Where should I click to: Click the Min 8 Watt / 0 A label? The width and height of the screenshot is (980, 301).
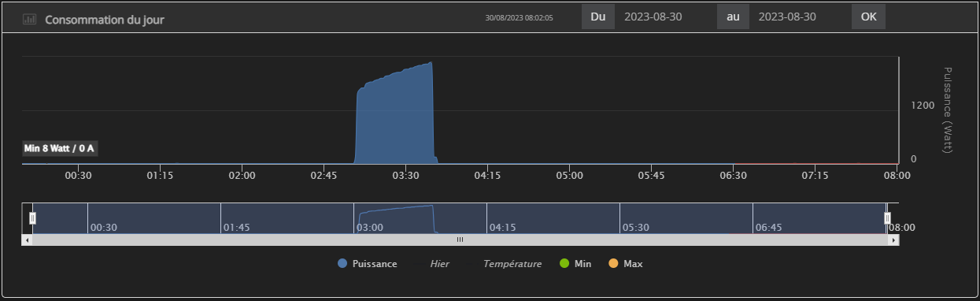(60, 148)
